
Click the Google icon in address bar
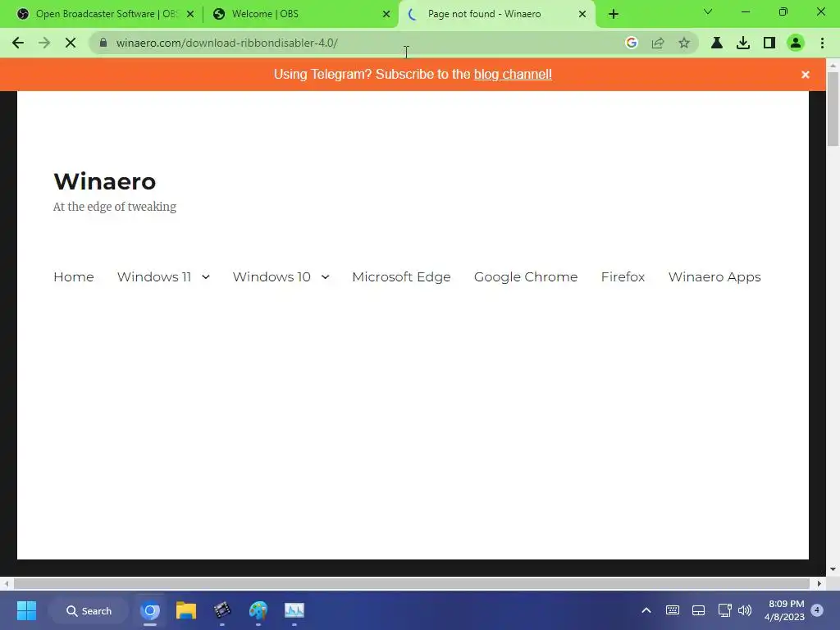(632, 43)
